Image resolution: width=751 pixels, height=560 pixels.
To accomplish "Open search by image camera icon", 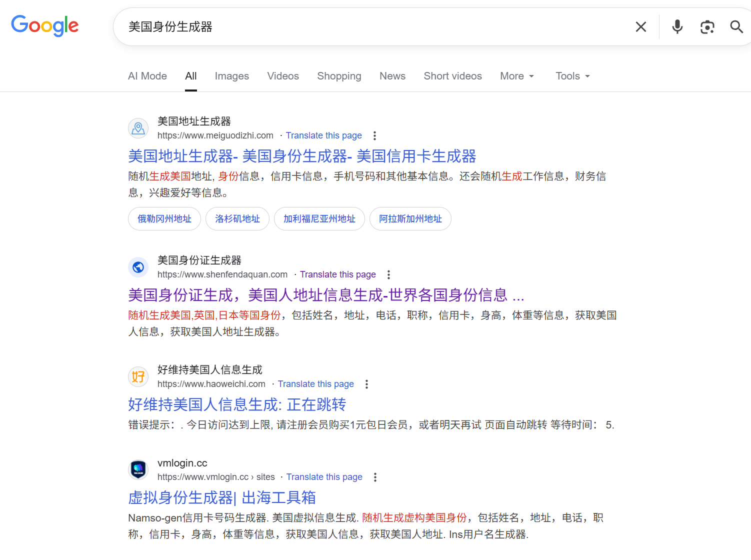I will pyautogui.click(x=707, y=26).
